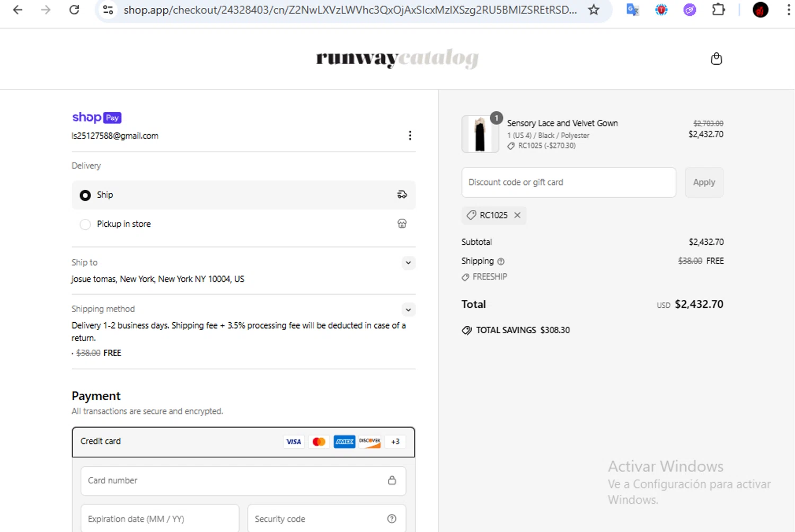This screenshot has height=532, width=795.
Task: Click the Discover card logo
Action: (x=370, y=441)
